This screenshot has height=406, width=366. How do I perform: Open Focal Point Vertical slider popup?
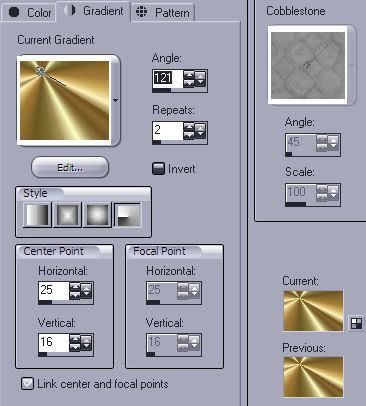pyautogui.click(x=194, y=343)
